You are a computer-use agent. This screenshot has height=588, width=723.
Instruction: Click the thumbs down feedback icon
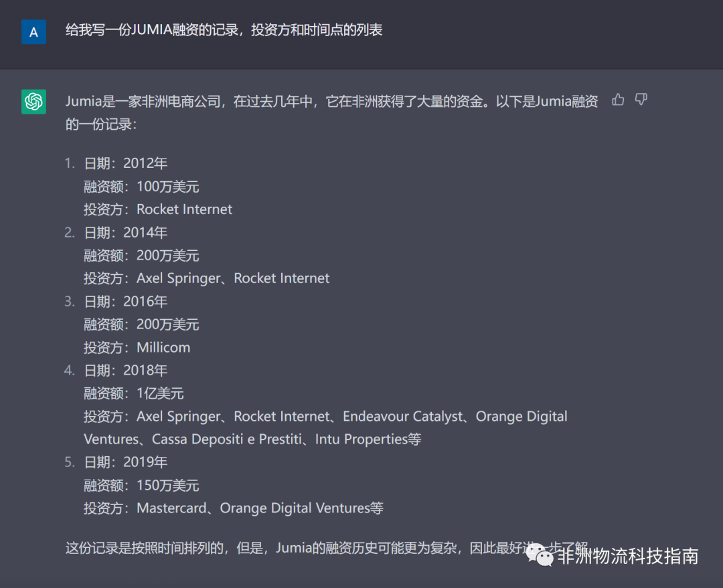tap(641, 100)
